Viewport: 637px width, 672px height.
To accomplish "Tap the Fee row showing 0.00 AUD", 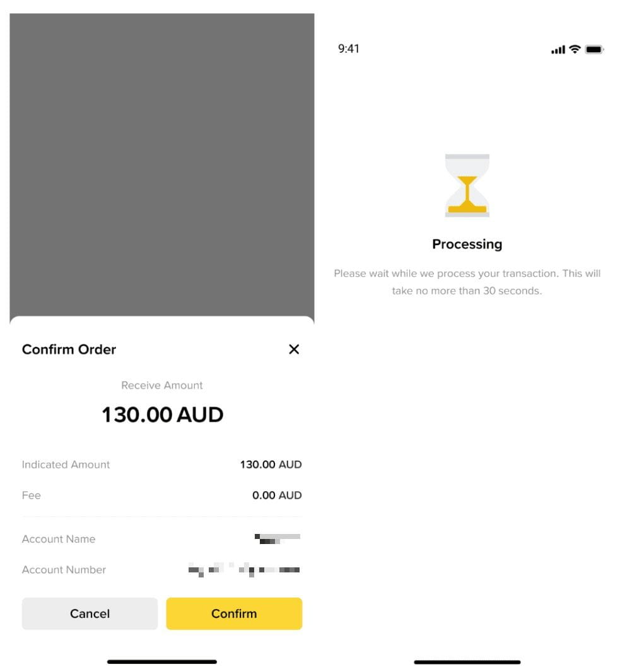I will pos(161,495).
